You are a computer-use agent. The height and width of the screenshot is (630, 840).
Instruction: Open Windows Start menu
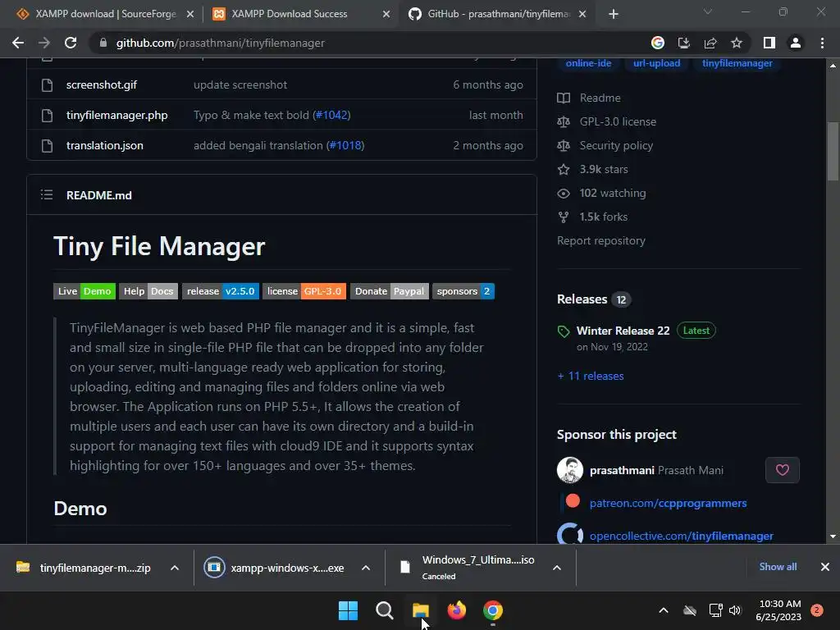(x=348, y=610)
